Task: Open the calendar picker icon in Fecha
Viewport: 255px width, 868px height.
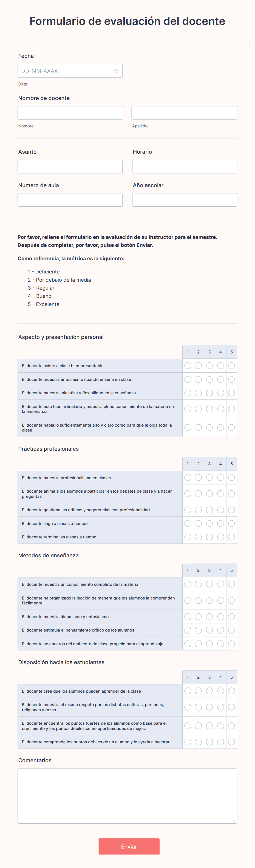Action: pos(116,71)
